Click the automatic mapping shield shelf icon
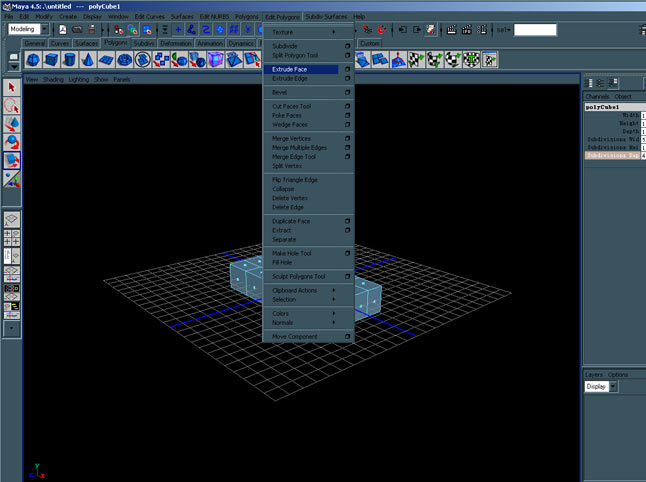This screenshot has width=646, height=482. pos(471,60)
